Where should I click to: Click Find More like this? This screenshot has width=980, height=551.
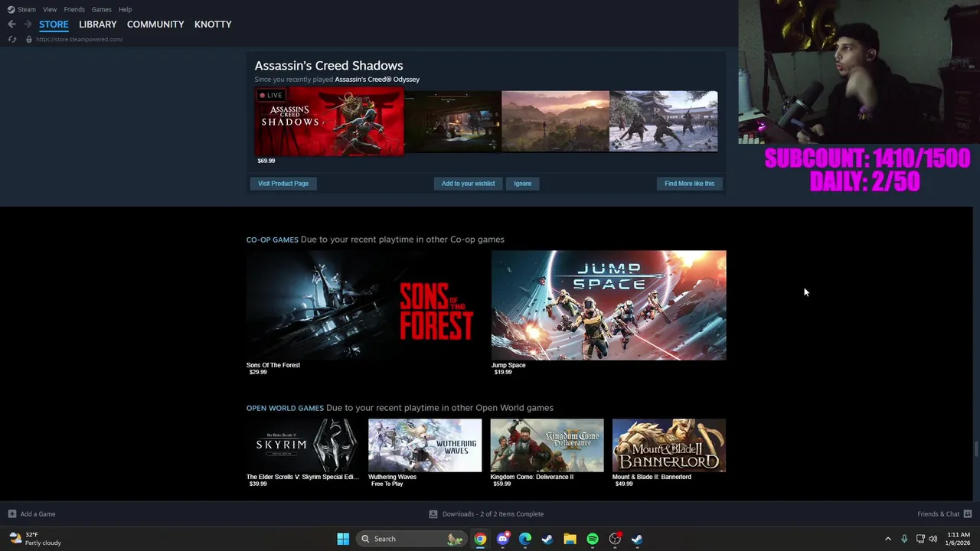click(689, 184)
